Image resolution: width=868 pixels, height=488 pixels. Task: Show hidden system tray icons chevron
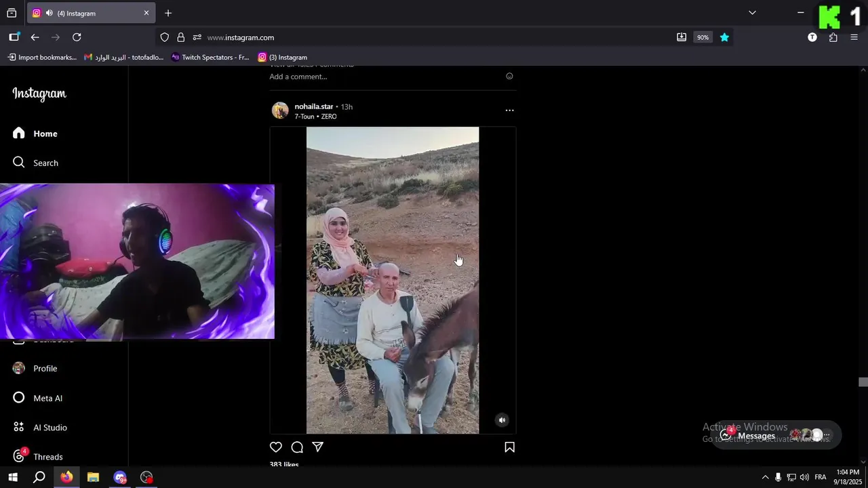point(765,477)
